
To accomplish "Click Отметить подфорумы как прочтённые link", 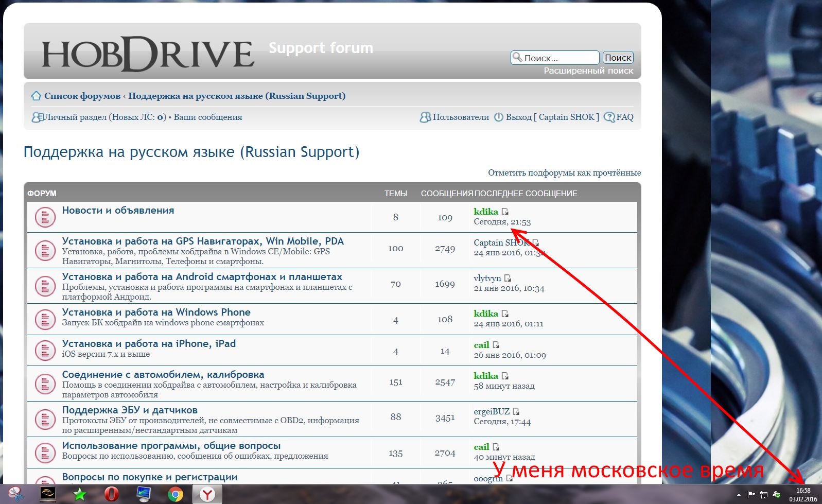I will 564,173.
